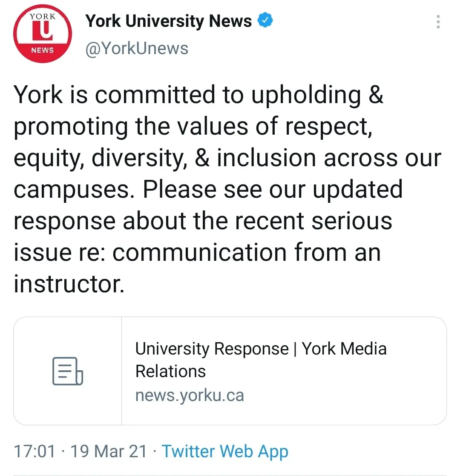The width and height of the screenshot is (460, 476).
Task: Click the NEWS label inside the avatar
Action: [x=43, y=50]
